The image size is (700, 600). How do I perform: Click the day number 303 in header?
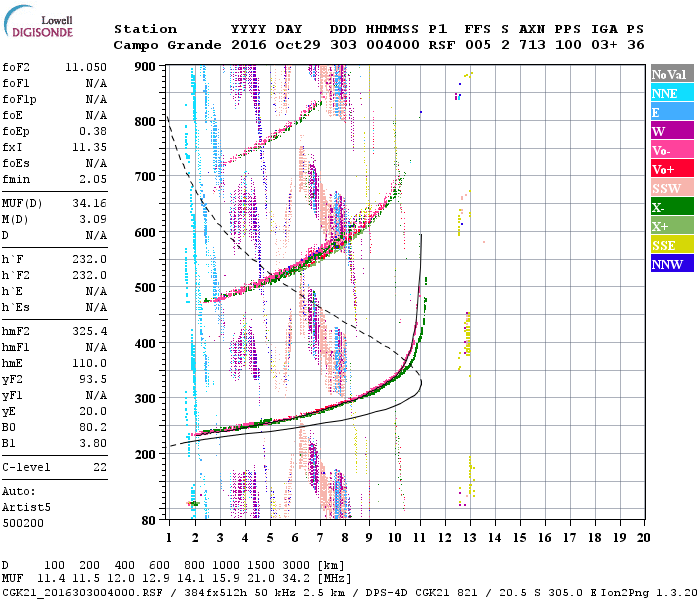[343, 45]
